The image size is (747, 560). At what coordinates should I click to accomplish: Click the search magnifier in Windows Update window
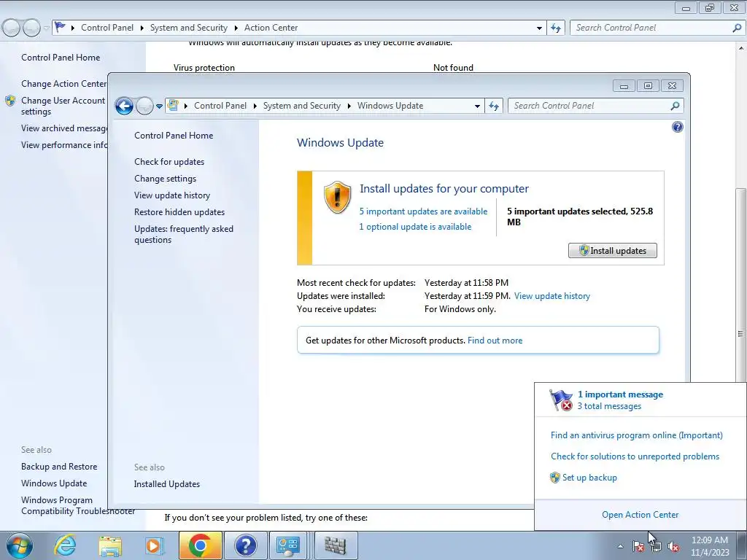(x=675, y=106)
